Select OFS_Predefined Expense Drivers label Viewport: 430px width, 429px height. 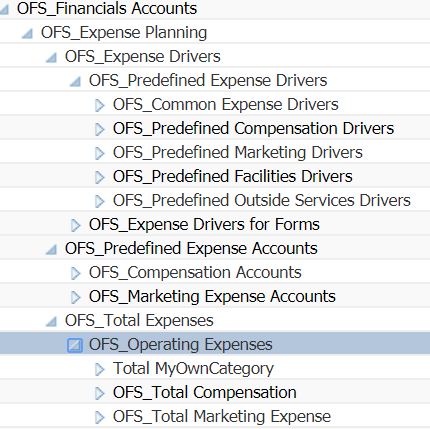coord(208,80)
